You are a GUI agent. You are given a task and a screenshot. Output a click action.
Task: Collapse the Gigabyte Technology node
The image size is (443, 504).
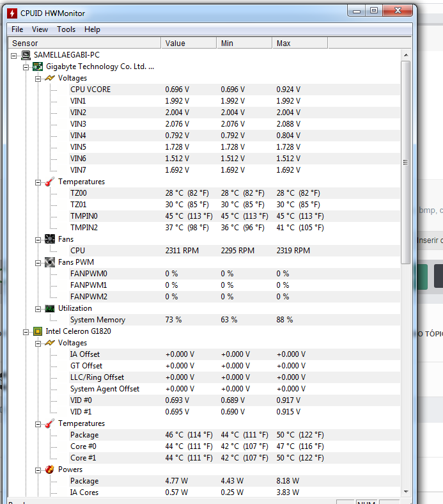[26, 68]
